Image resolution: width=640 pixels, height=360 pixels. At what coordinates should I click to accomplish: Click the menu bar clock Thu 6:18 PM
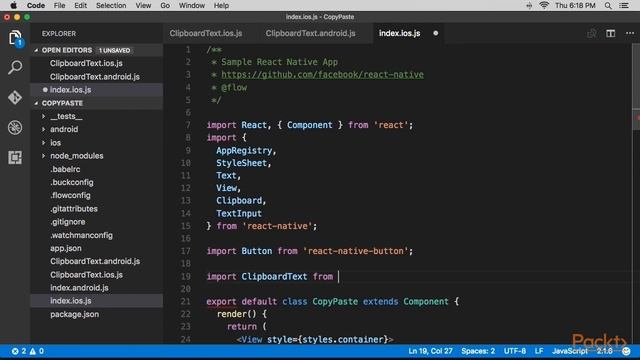575,5
